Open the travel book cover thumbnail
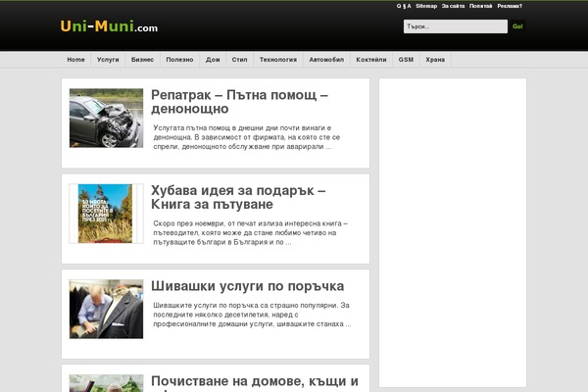Viewport: 588px width, 392px height. click(x=106, y=214)
